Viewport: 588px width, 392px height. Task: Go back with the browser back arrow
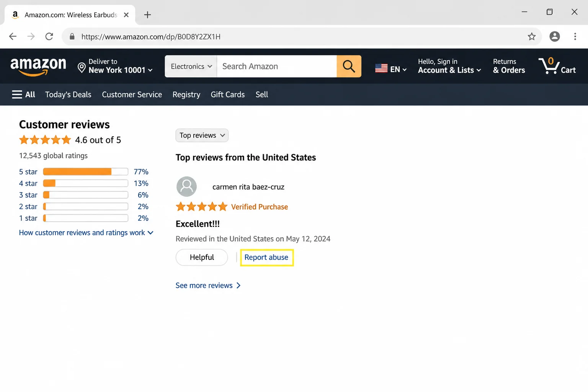pyautogui.click(x=13, y=36)
